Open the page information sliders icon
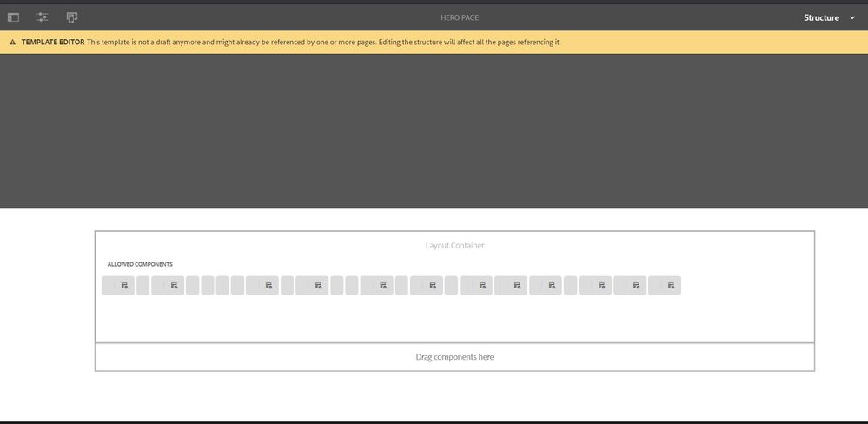 tap(43, 17)
